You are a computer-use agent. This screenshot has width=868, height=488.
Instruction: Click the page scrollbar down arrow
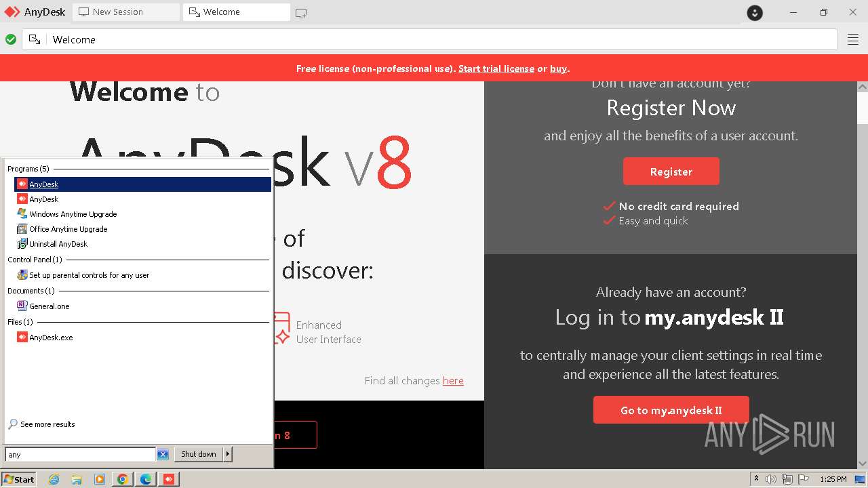point(863,464)
